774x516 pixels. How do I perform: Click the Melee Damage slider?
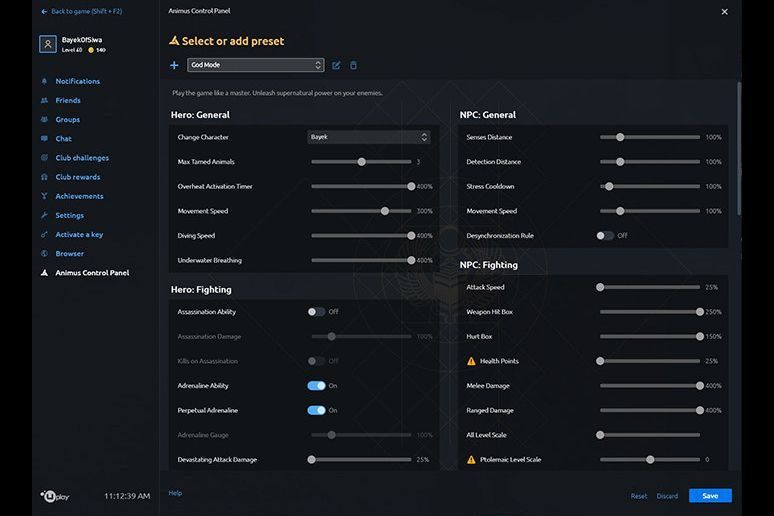[x=650, y=386]
